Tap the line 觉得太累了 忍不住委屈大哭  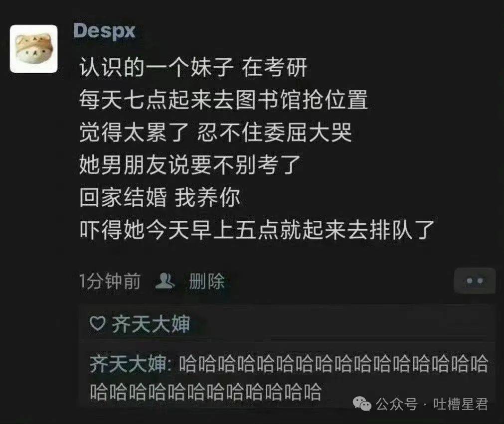tap(216, 132)
